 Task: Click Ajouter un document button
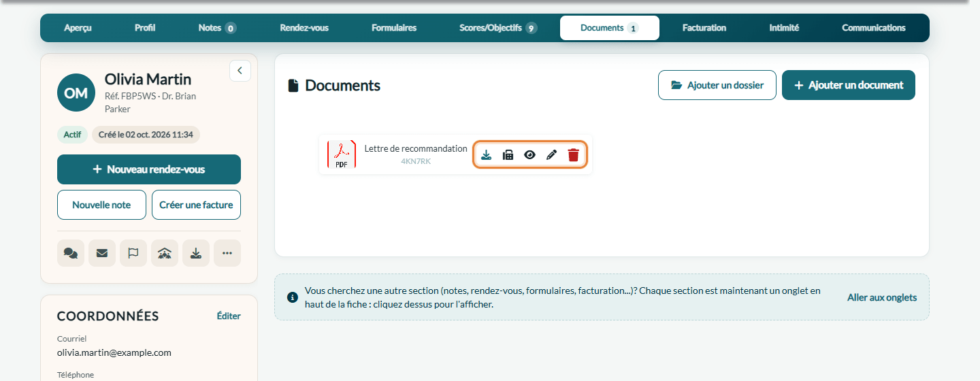(849, 85)
